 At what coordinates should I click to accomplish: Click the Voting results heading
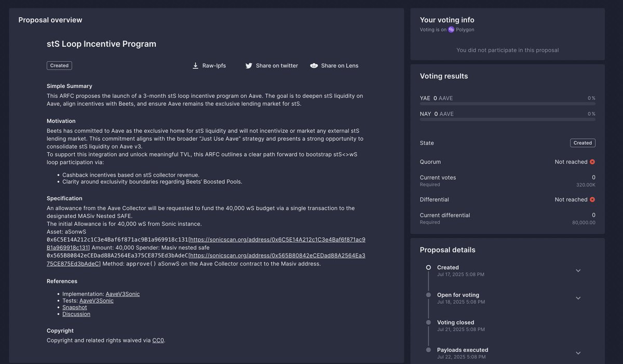[x=444, y=76]
